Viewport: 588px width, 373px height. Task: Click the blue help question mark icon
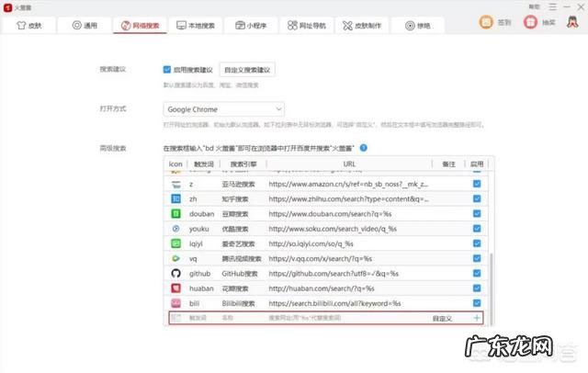(364, 148)
